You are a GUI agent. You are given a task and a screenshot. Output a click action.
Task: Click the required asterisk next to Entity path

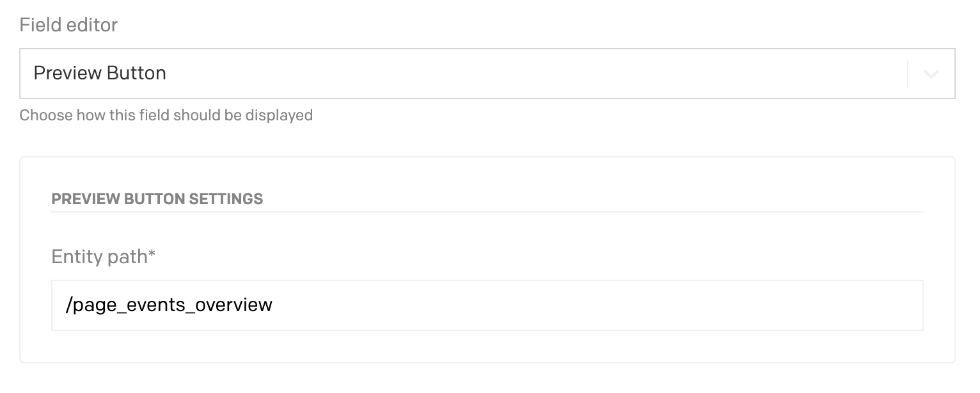(x=152, y=255)
